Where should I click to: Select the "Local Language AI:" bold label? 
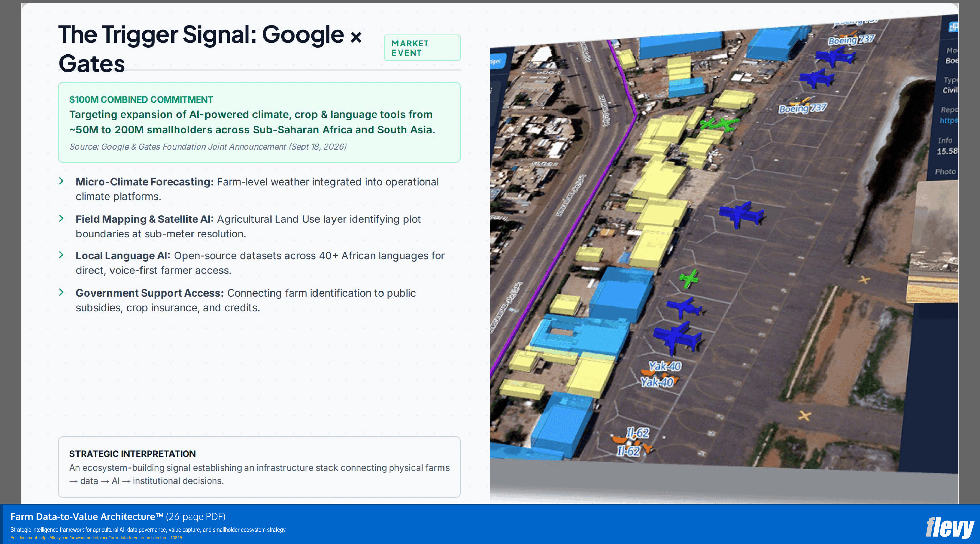(123, 256)
